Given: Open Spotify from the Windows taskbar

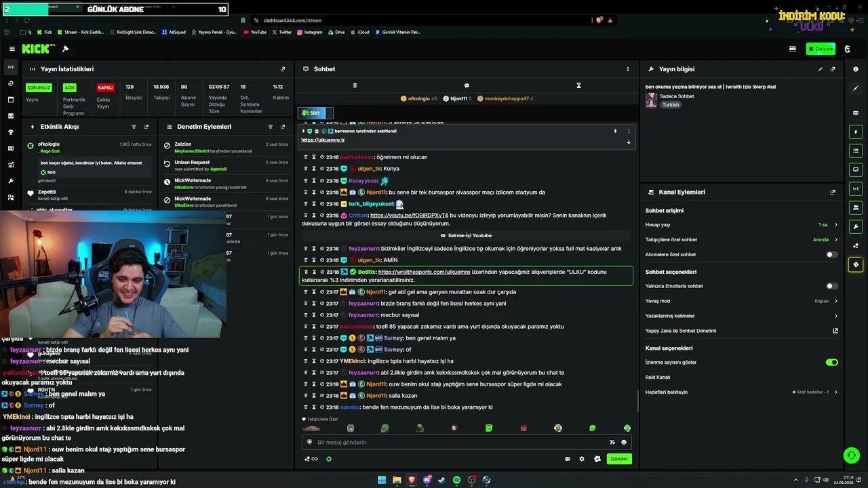Looking at the screenshot, I should pyautogui.click(x=456, y=480).
